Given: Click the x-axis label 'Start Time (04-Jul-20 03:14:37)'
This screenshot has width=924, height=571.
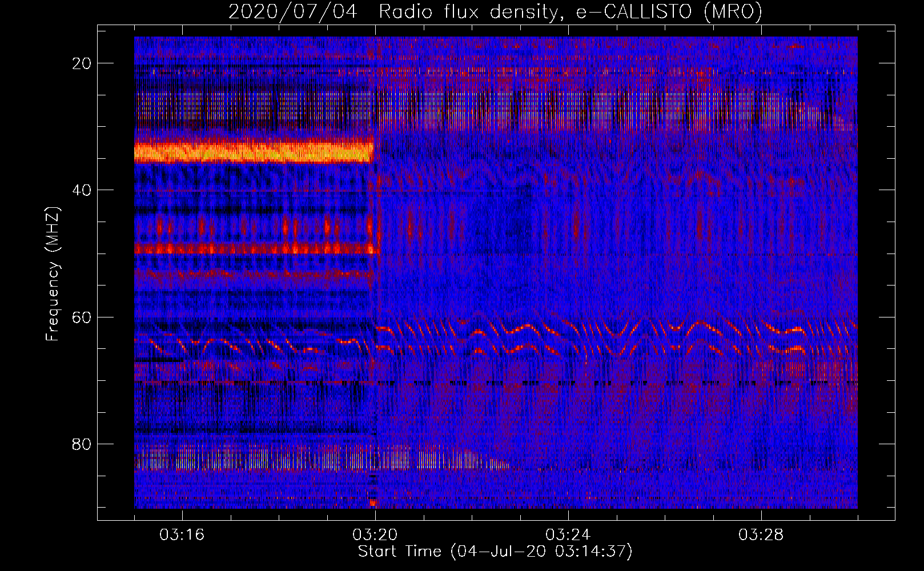Looking at the screenshot, I should tap(495, 552).
